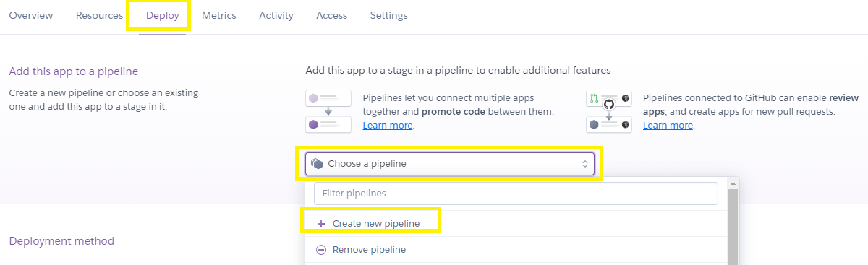Open the Choose a pipeline dropdown
Image resolution: width=868 pixels, height=265 pixels.
pyautogui.click(x=449, y=164)
